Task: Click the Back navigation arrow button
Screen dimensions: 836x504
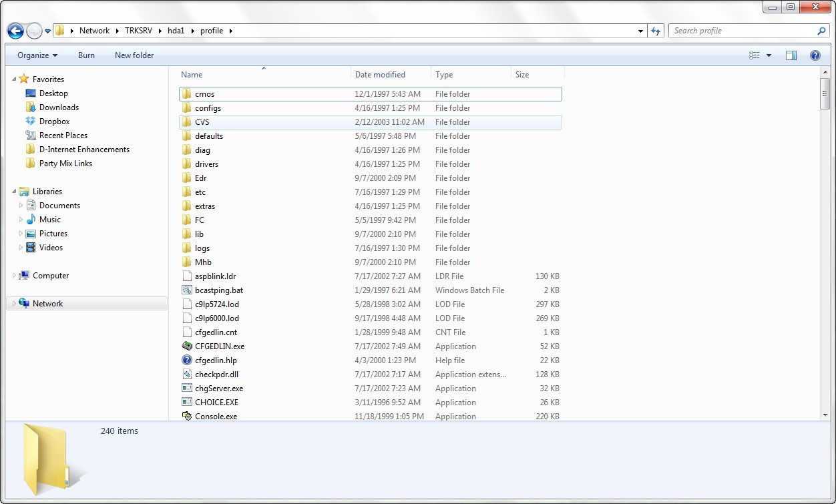Action: (x=15, y=31)
